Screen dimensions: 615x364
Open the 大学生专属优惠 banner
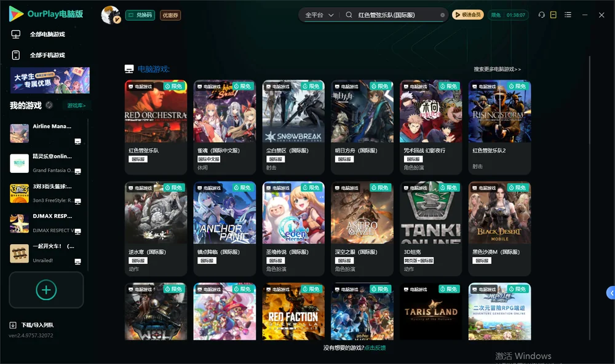[x=50, y=80]
